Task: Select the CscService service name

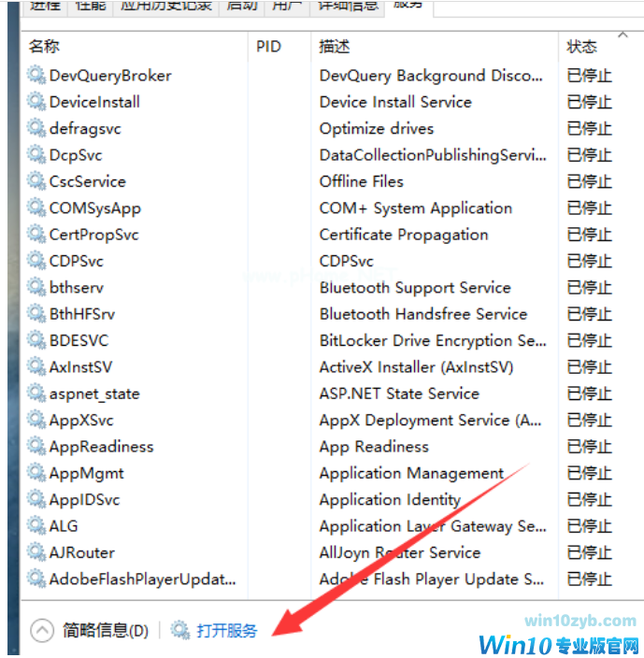Action: pos(87,181)
